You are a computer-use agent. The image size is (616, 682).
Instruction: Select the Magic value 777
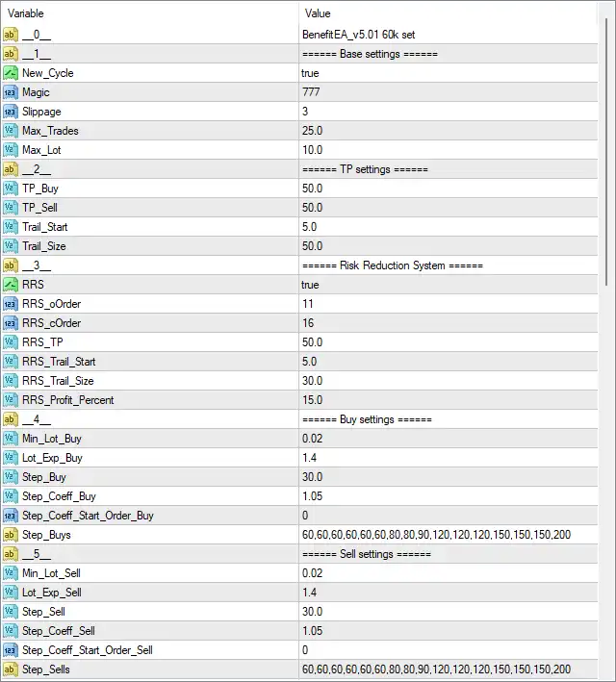point(311,92)
